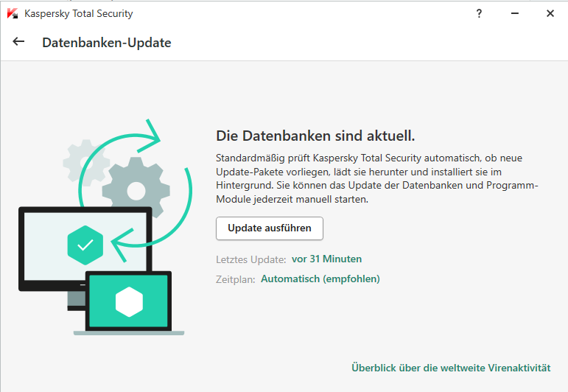Change schedule 'Automatisch (empfohlen)'
Viewport: 568px width, 392px height.
[x=320, y=279]
